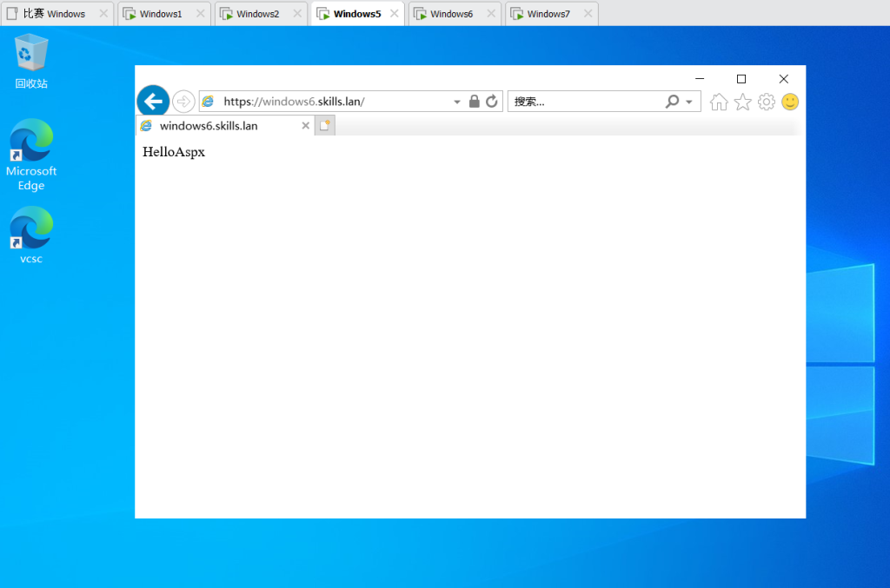Open a new browser tab

325,126
